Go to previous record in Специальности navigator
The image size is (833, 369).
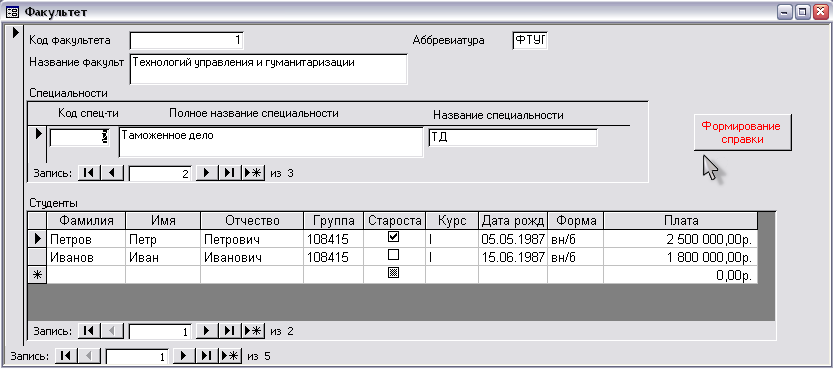click(x=112, y=173)
